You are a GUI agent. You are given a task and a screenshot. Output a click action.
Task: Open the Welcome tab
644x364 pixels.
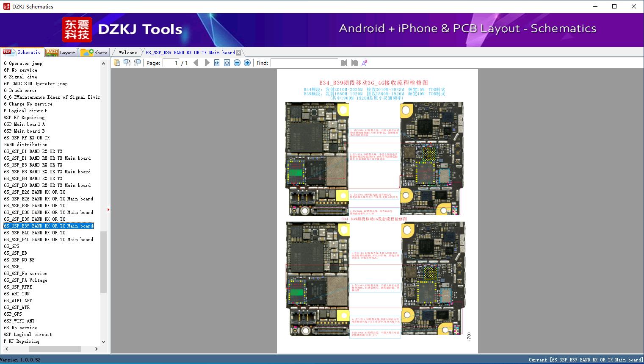128,53
